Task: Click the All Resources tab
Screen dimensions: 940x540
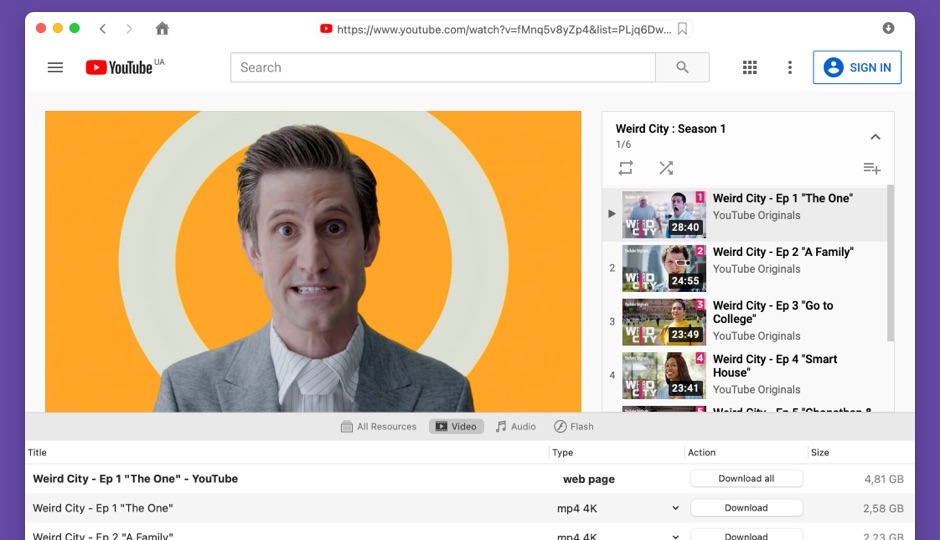Action: (378, 427)
